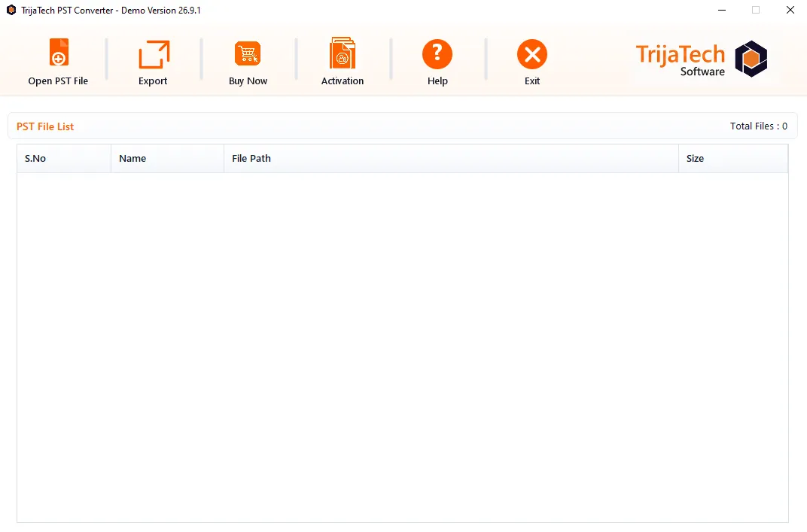Launch the Activation license icon
Image resolution: width=807 pixels, height=532 pixels.
coord(343,53)
